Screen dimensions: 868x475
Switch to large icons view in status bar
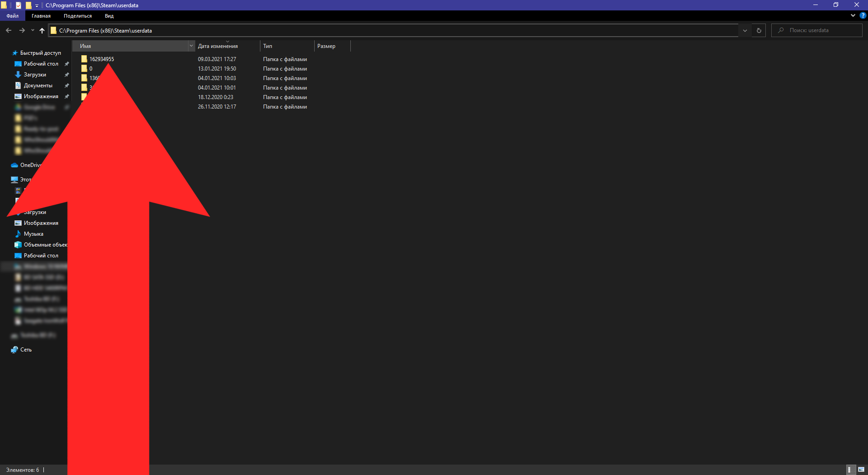tap(861, 470)
